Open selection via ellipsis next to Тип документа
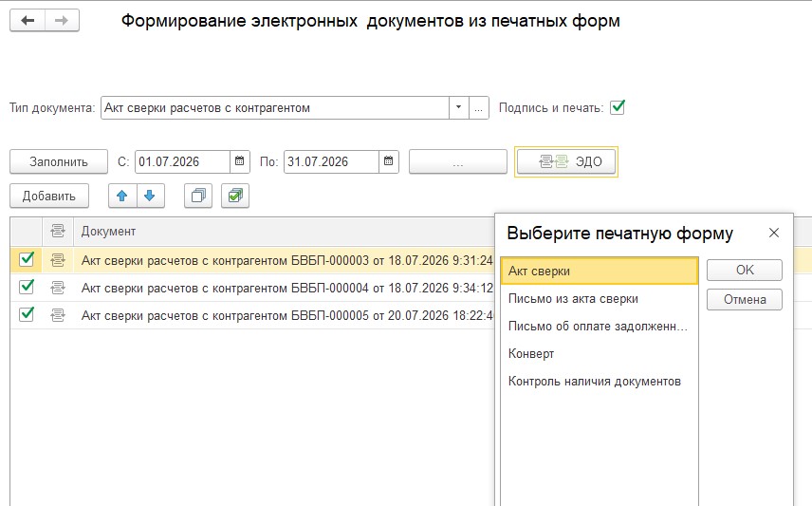 click(478, 108)
